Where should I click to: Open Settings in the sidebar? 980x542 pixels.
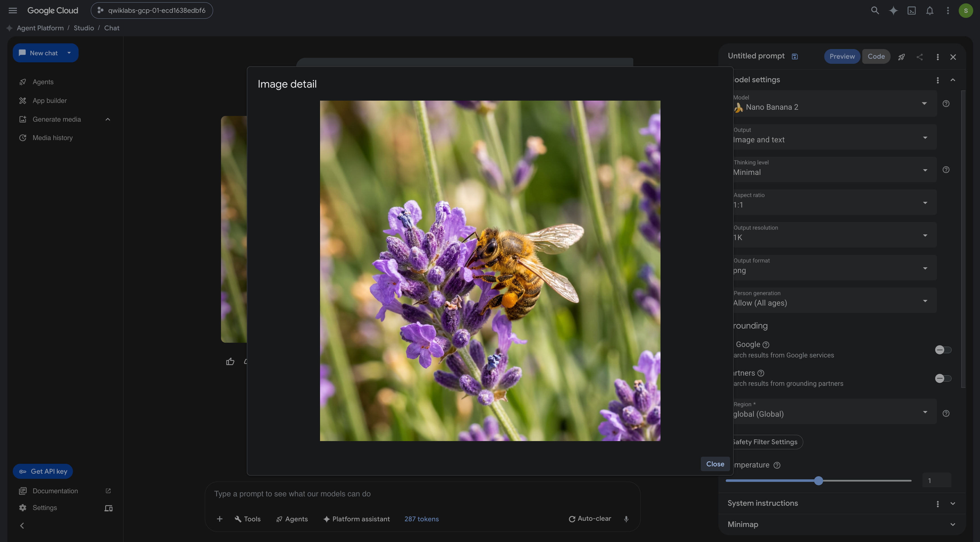point(45,508)
